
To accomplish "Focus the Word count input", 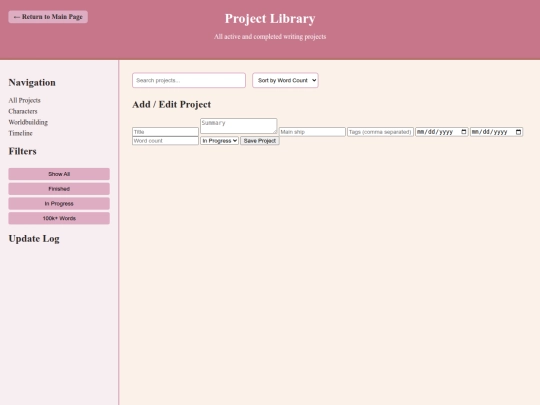I will (165, 141).
